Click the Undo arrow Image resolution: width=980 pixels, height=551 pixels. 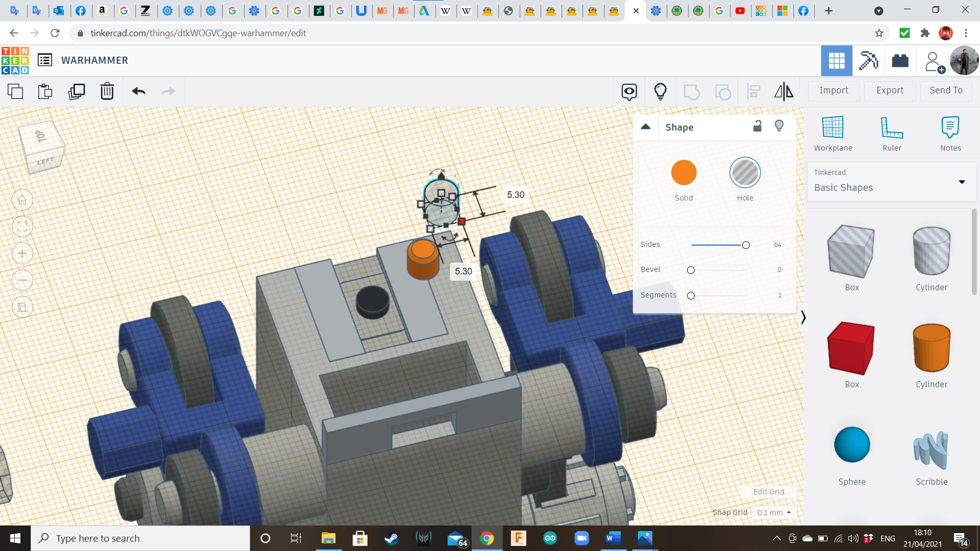(x=139, y=92)
